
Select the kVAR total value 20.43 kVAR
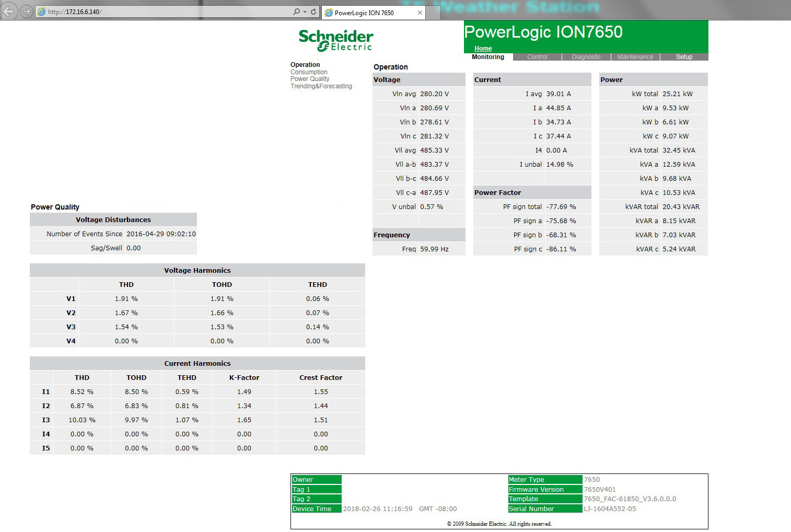coord(681,207)
